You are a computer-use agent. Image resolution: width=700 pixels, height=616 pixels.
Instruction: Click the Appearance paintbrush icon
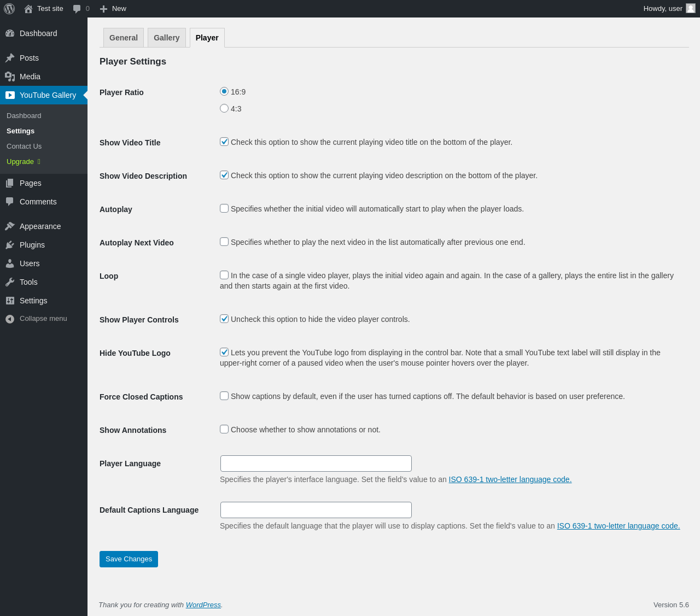tap(10, 226)
